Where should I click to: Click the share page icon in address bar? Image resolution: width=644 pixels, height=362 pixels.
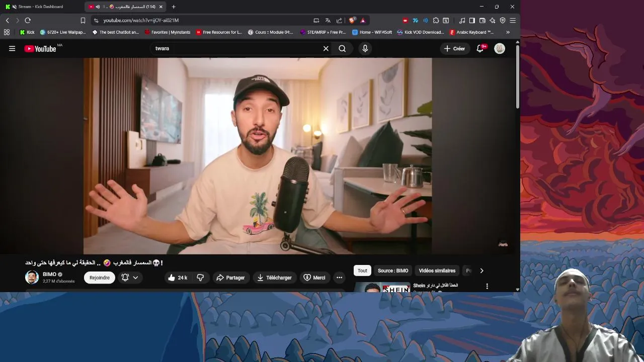(339, 20)
